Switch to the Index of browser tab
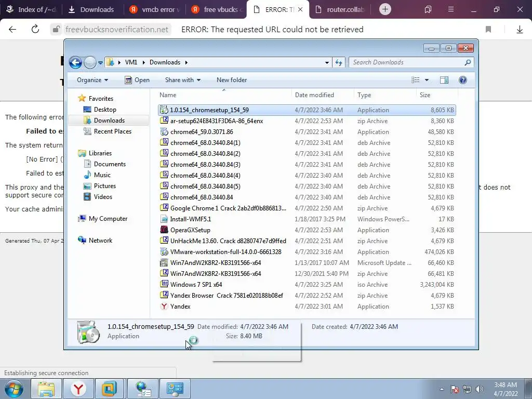 point(31,9)
